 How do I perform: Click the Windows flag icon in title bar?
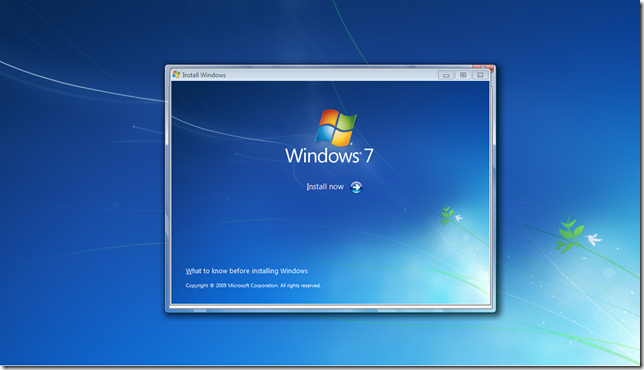click(176, 75)
